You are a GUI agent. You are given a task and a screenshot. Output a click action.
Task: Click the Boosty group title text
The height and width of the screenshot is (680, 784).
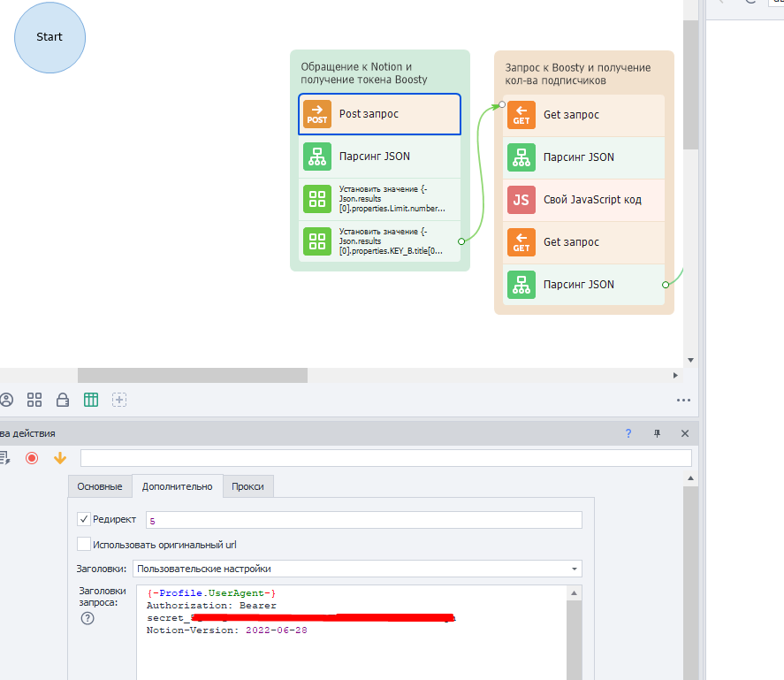click(x=577, y=74)
